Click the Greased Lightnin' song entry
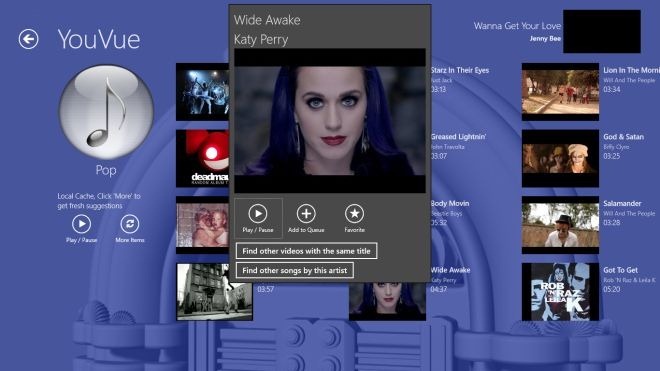This screenshot has width=660, height=371. pyautogui.click(x=458, y=146)
